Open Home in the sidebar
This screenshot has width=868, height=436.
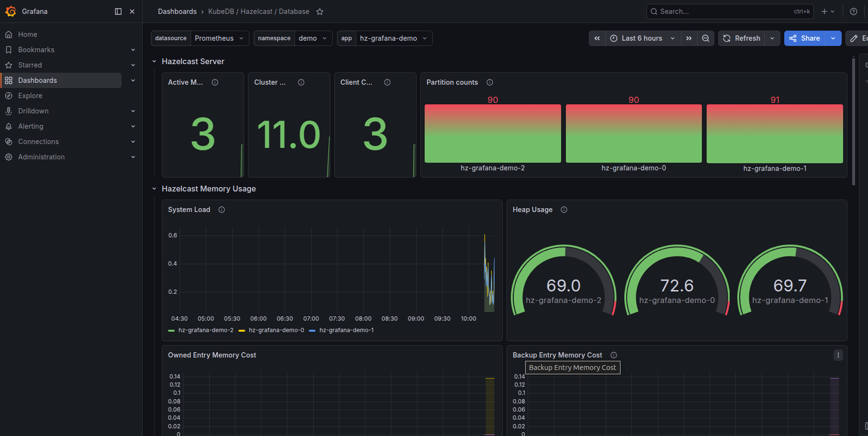tap(28, 34)
